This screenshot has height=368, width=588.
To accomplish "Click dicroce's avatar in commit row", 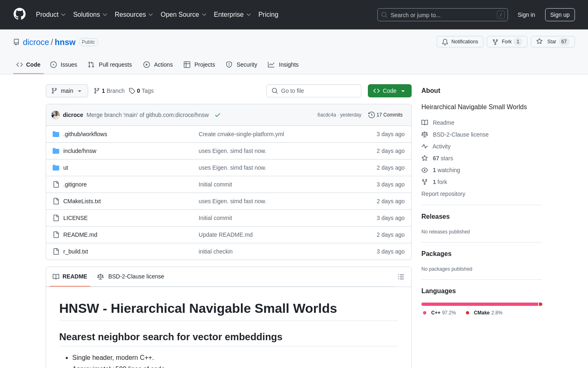I will (x=56, y=115).
